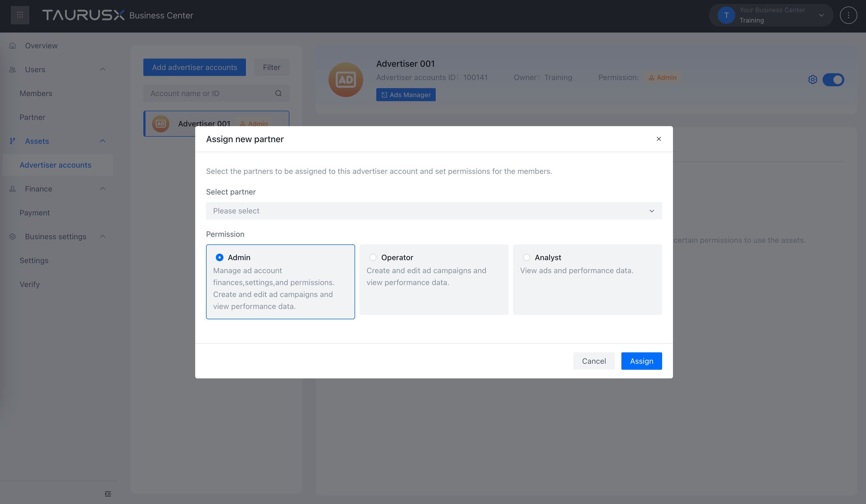Collapse the Users menu chevron
866x504 pixels.
click(102, 69)
